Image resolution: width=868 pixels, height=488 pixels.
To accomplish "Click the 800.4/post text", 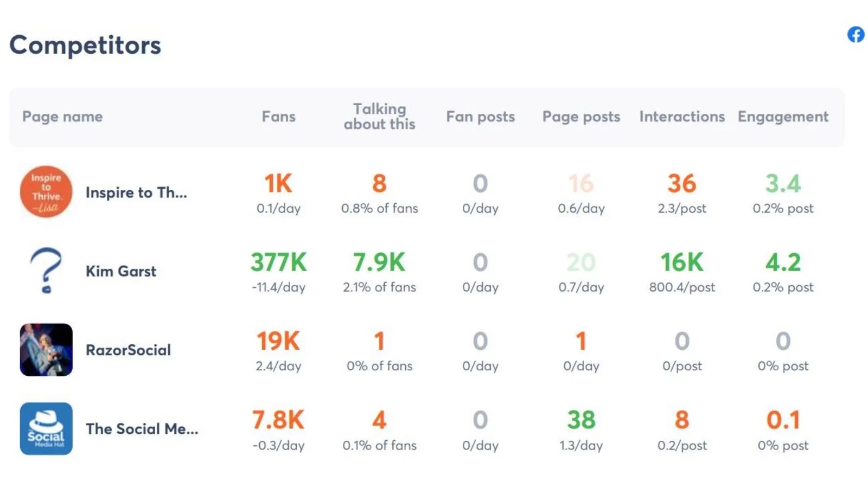I will pos(682,287).
